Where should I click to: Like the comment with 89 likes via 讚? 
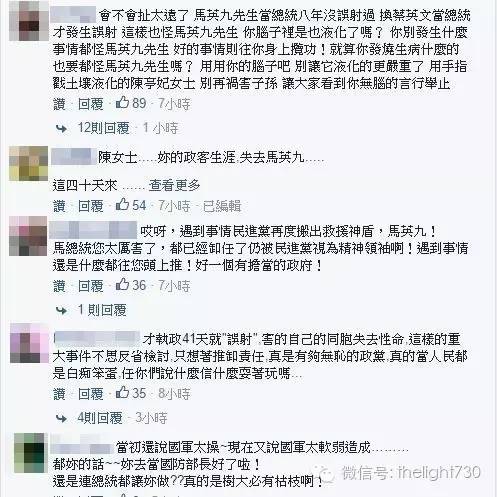coord(59,104)
